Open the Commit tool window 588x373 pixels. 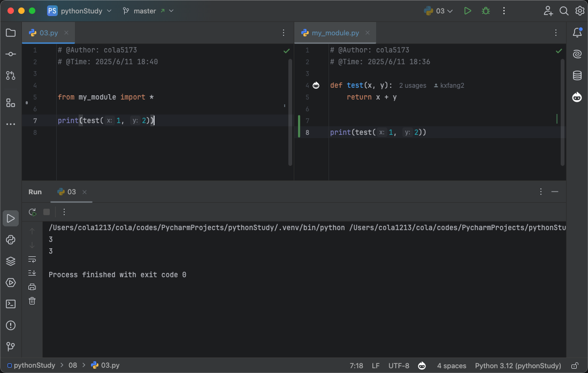coord(11,54)
